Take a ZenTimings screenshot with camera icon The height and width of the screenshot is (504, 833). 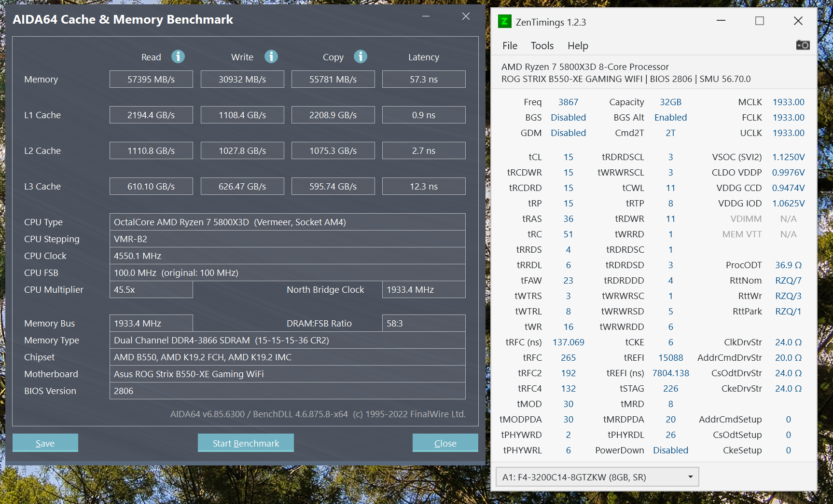803,45
